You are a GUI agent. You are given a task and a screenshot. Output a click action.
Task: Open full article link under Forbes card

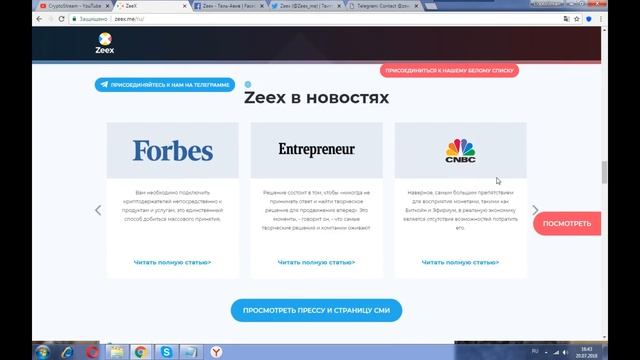pyautogui.click(x=172, y=262)
